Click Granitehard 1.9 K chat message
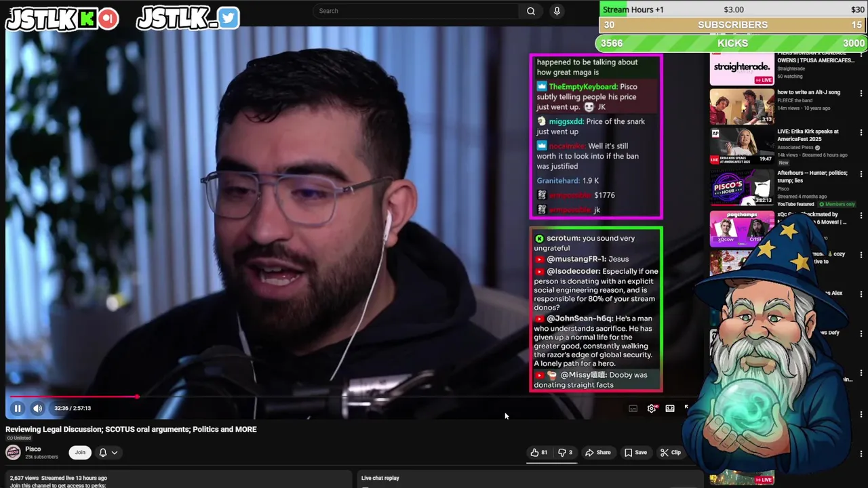Viewport: 868px width, 488px height. point(568,181)
